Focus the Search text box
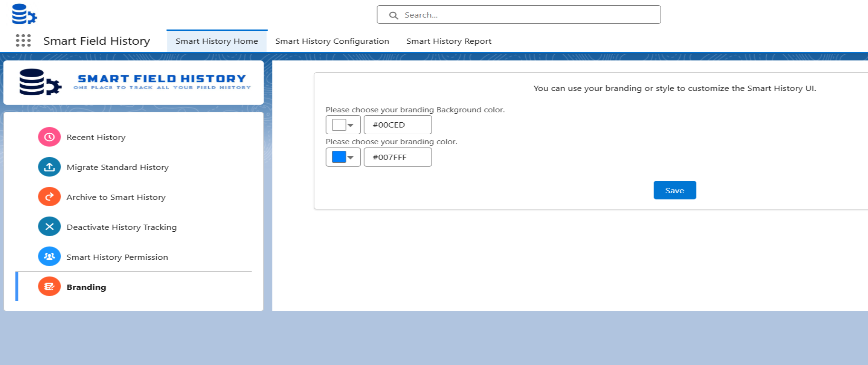868x365 pixels. tap(528, 15)
